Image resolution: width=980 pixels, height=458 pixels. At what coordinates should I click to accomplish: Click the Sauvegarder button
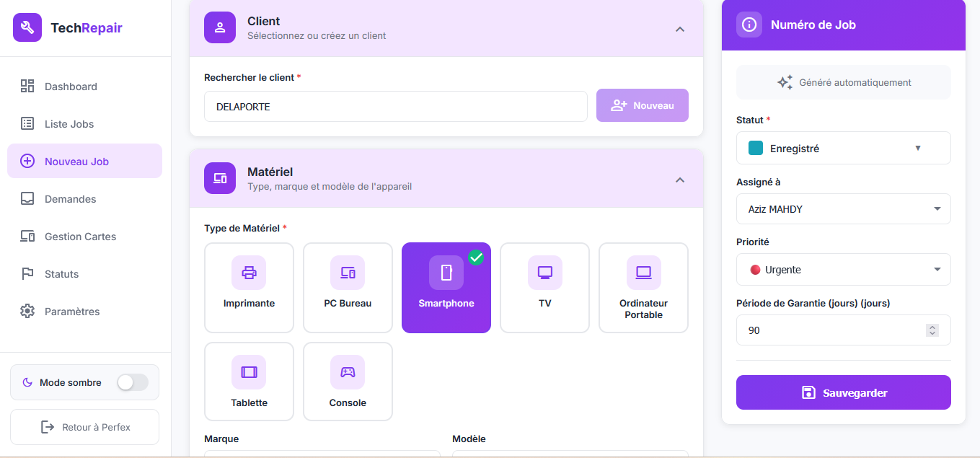point(843,392)
